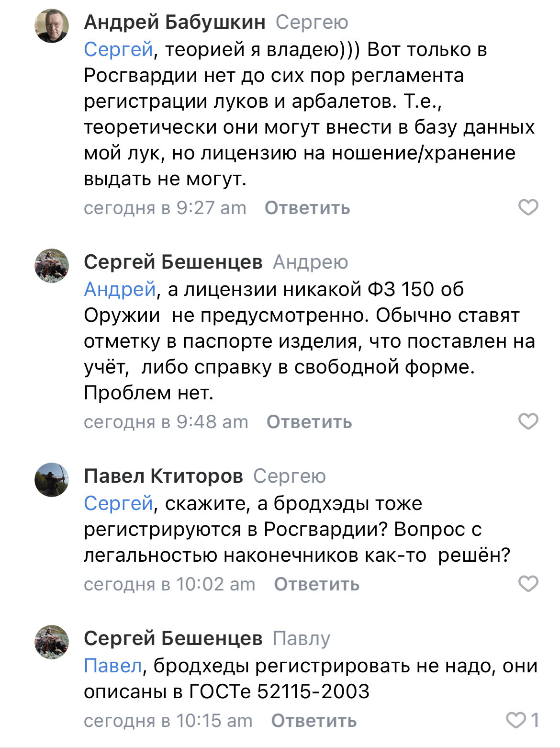This screenshot has width=560, height=748.
Task: Follow blue Андрей mention link
Action: pos(120,289)
